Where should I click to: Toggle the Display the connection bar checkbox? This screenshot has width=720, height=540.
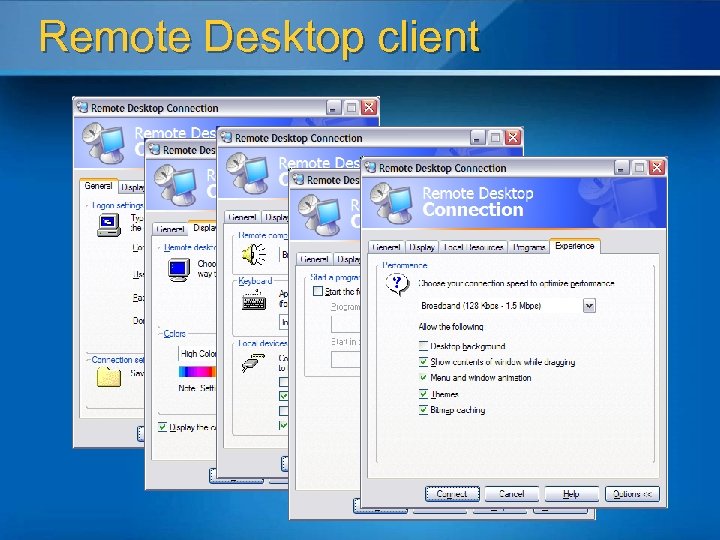pos(162,427)
